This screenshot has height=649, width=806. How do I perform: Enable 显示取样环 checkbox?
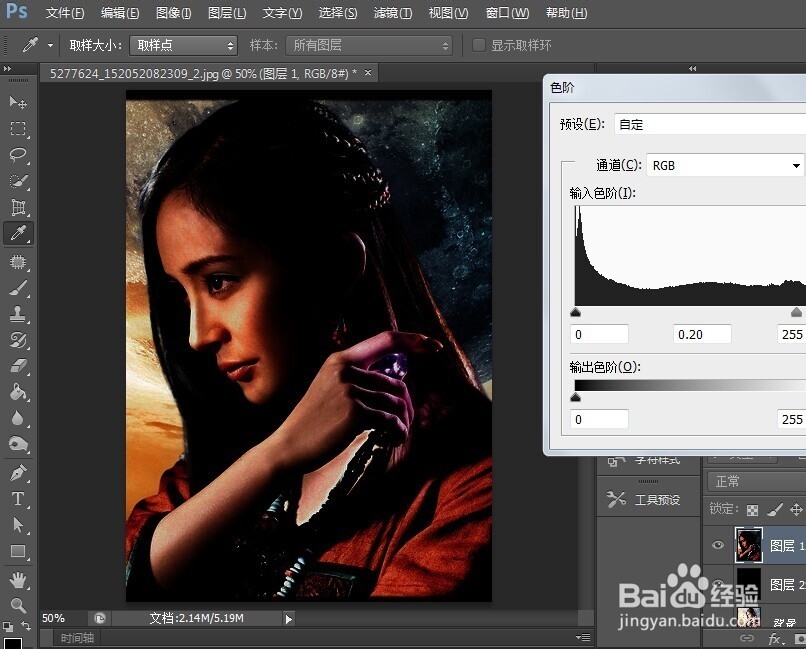[479, 45]
